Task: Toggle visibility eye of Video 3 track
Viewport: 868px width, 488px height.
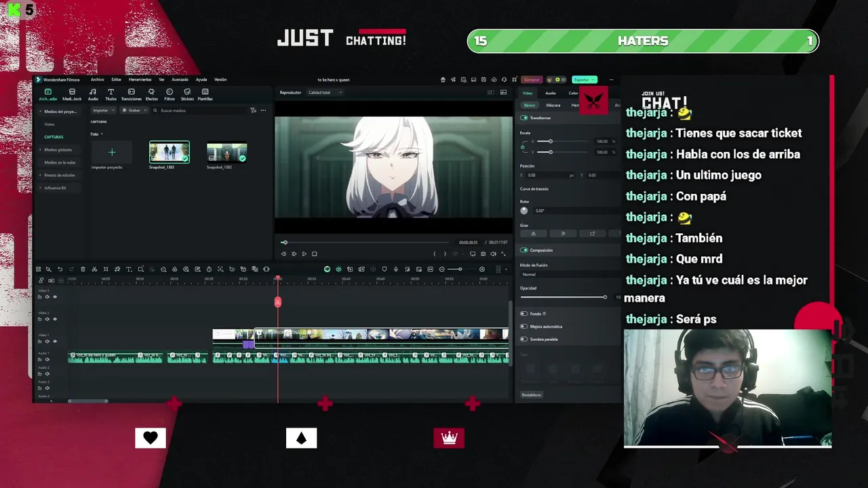Action: coord(55,297)
